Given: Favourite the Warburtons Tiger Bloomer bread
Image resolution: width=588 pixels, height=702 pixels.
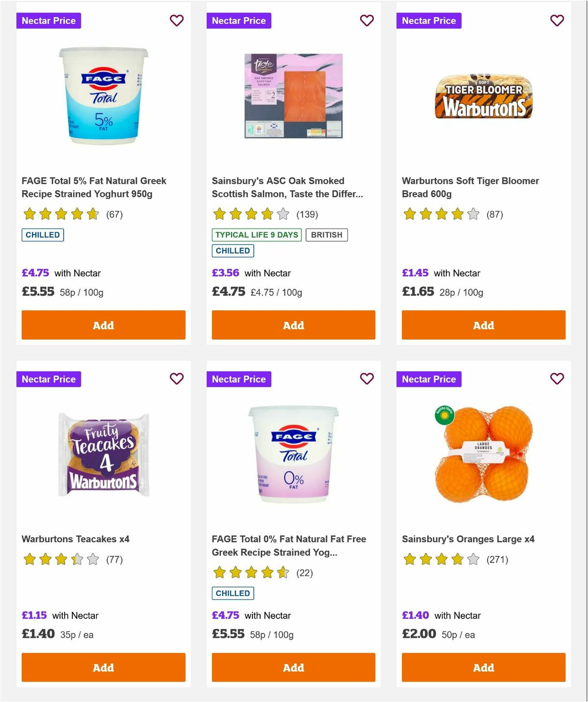Looking at the screenshot, I should (557, 21).
